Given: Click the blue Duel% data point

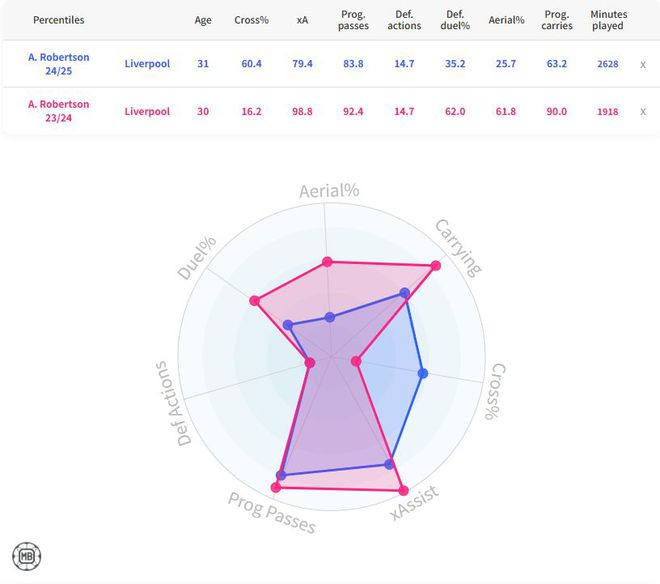Looking at the screenshot, I should (x=288, y=325).
